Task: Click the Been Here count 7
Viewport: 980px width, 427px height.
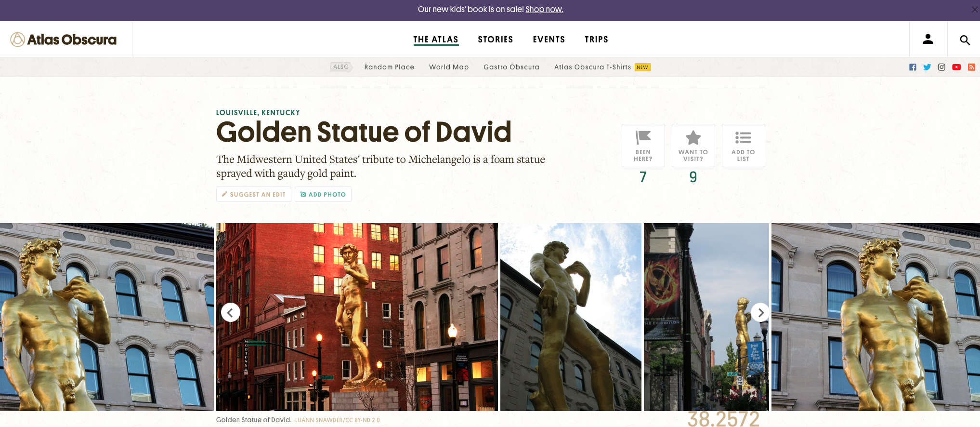Action: pos(643,177)
